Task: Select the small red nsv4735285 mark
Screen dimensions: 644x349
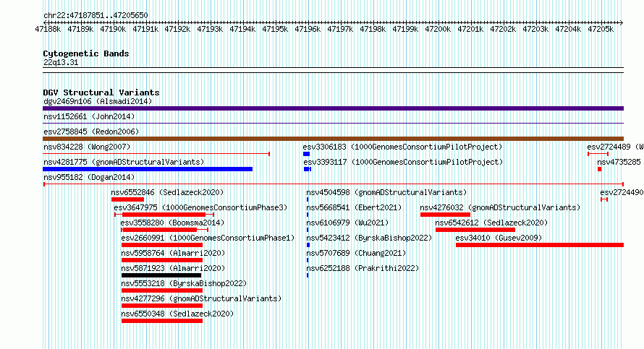Action: click(x=600, y=169)
